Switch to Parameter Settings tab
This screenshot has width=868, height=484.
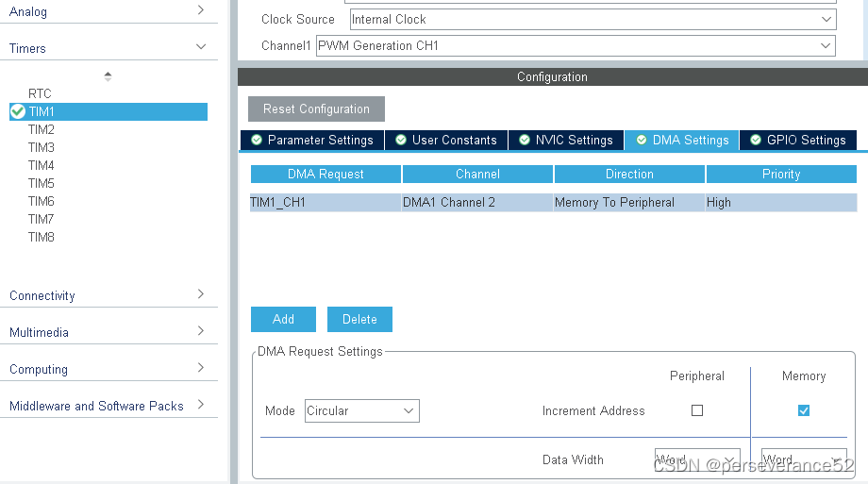pos(312,140)
